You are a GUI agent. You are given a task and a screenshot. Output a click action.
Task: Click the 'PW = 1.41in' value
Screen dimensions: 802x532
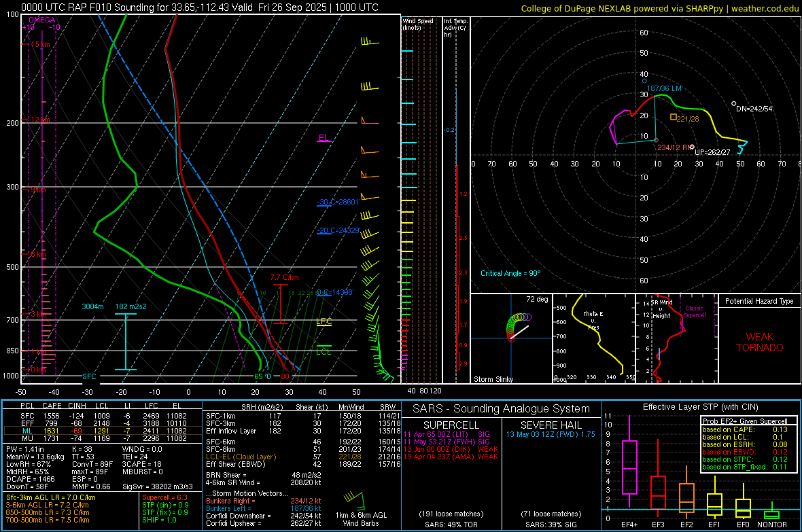26,449
